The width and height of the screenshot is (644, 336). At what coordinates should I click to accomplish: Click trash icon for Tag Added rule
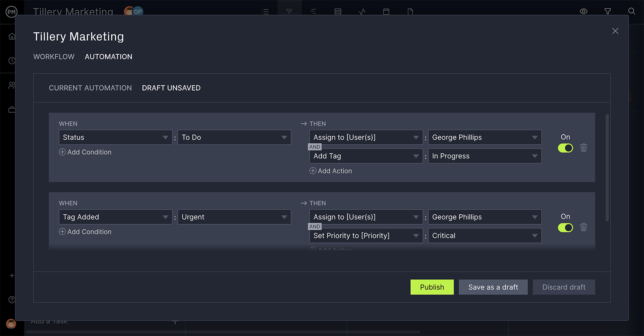pos(583,227)
